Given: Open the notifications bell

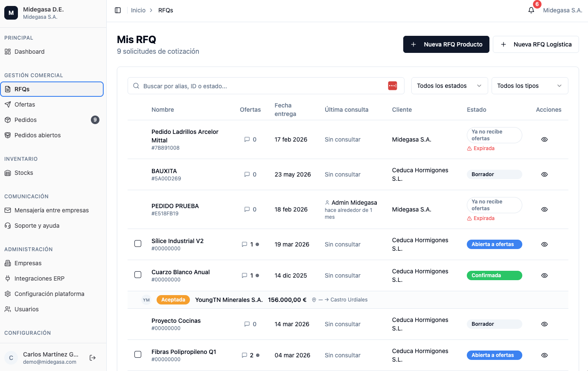Looking at the screenshot, I should tap(531, 10).
